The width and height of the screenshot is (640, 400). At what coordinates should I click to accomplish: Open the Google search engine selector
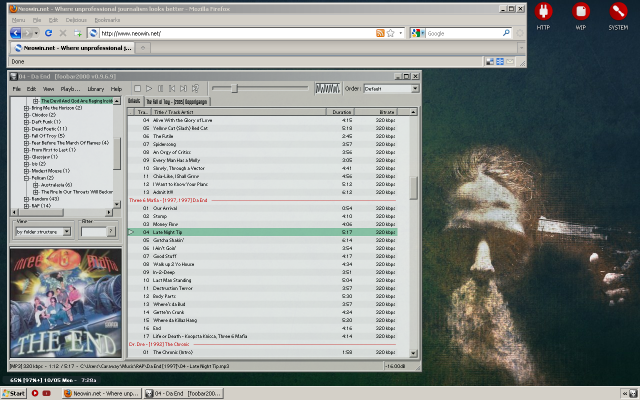[x=418, y=33]
